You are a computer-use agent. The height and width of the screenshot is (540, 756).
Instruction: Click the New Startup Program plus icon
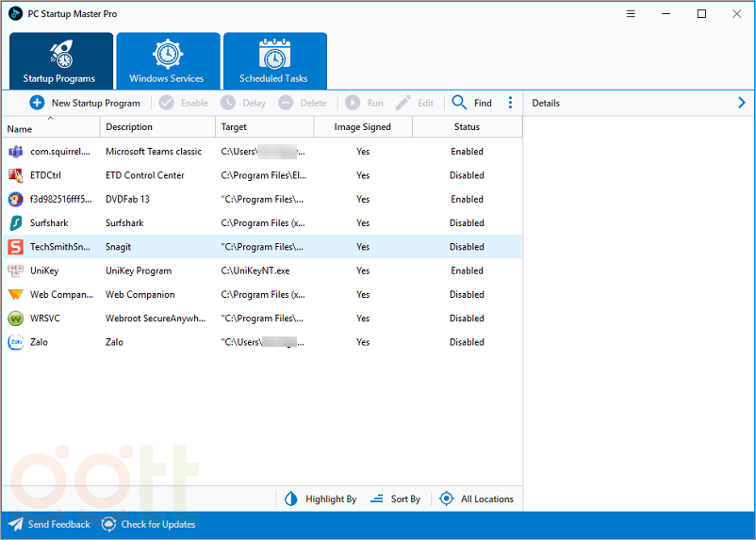[37, 103]
